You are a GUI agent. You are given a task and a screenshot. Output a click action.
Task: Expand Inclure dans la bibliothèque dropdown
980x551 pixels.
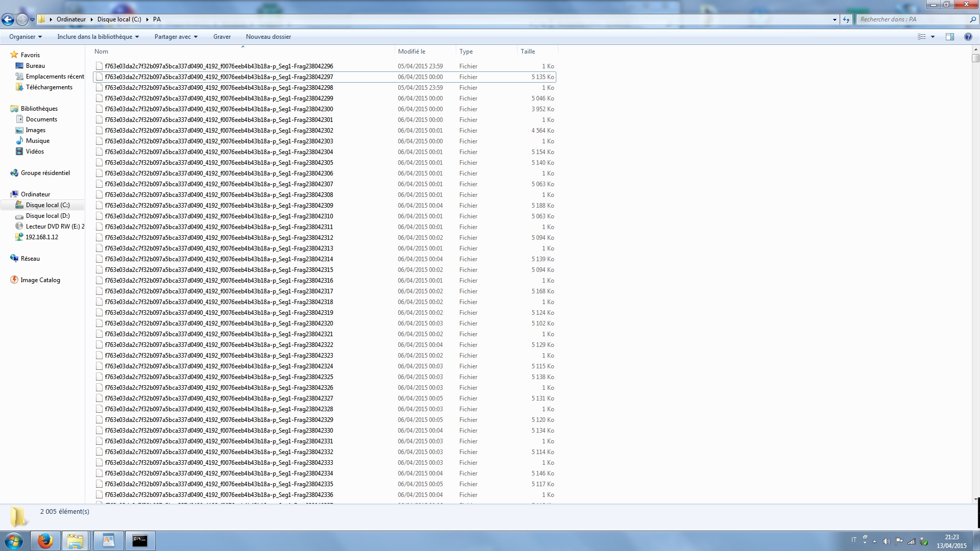(x=98, y=37)
